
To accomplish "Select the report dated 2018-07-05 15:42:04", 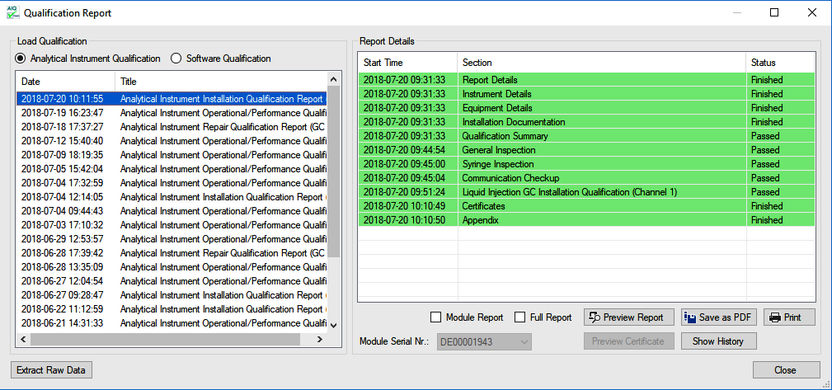I will [172, 169].
